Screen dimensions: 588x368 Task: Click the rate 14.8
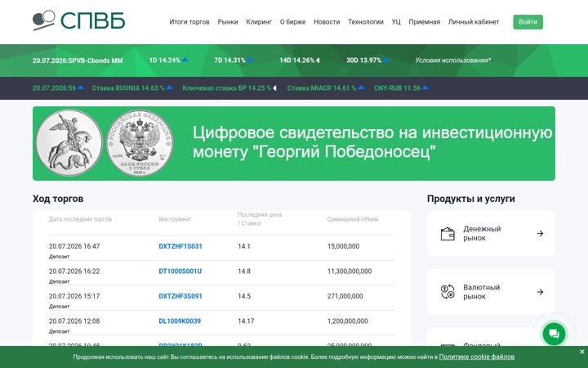(244, 272)
